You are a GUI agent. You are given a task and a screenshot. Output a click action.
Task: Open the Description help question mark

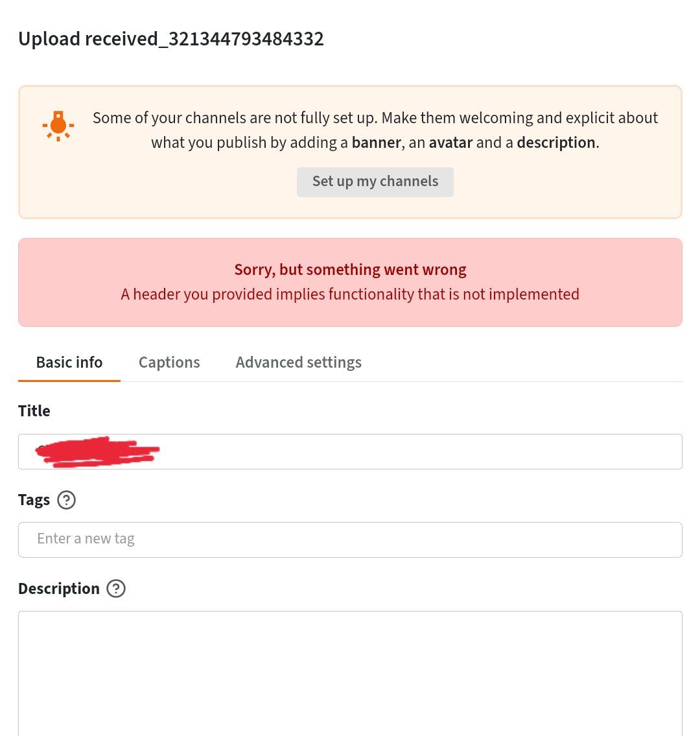[116, 589]
